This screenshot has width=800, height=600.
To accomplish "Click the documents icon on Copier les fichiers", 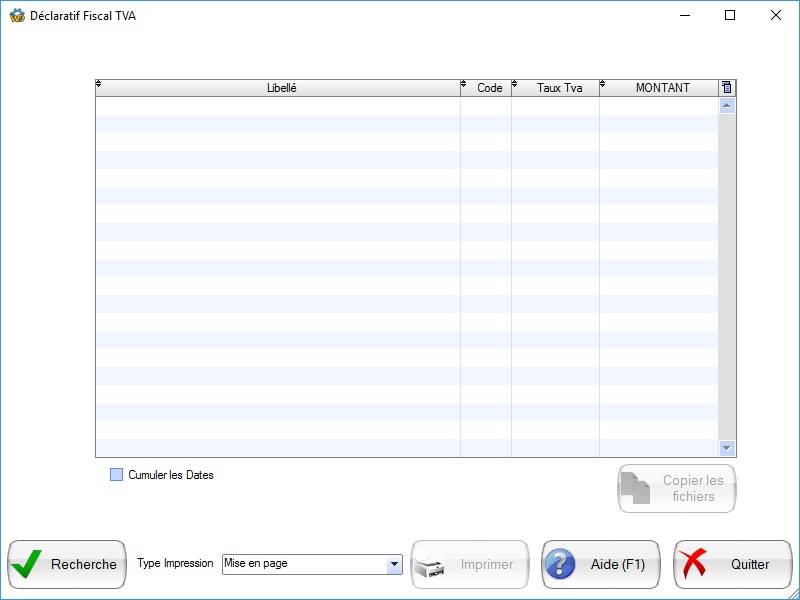I will pyautogui.click(x=636, y=488).
